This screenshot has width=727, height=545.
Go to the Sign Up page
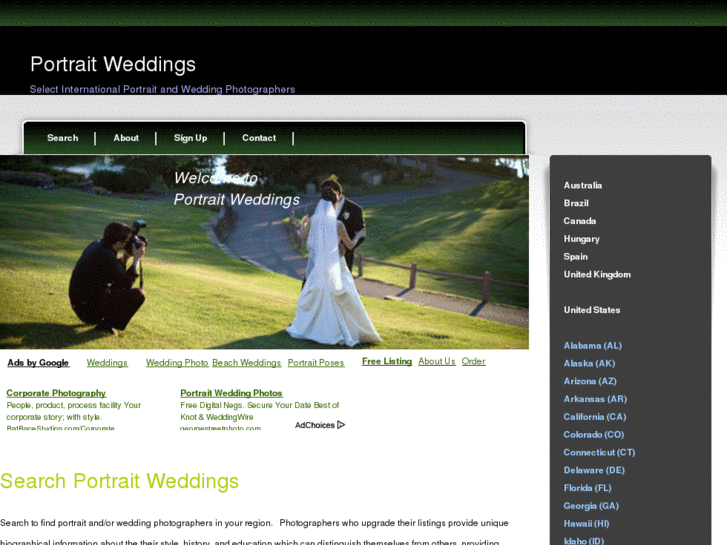pyautogui.click(x=191, y=138)
